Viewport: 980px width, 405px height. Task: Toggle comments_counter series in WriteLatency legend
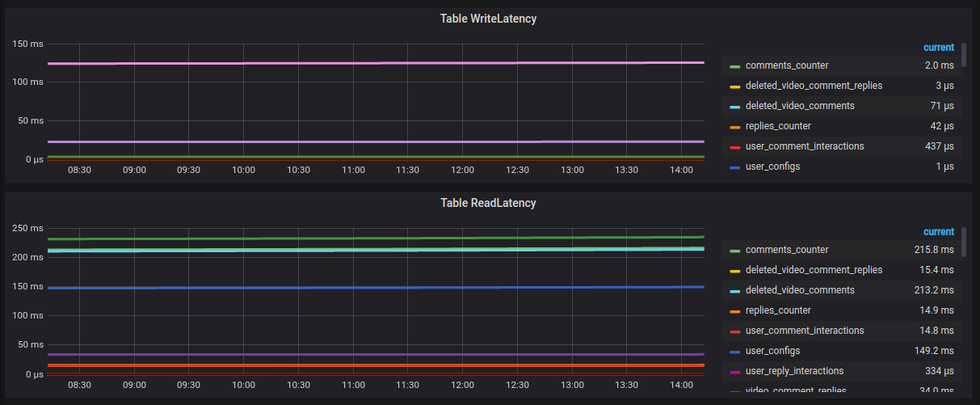(786, 65)
